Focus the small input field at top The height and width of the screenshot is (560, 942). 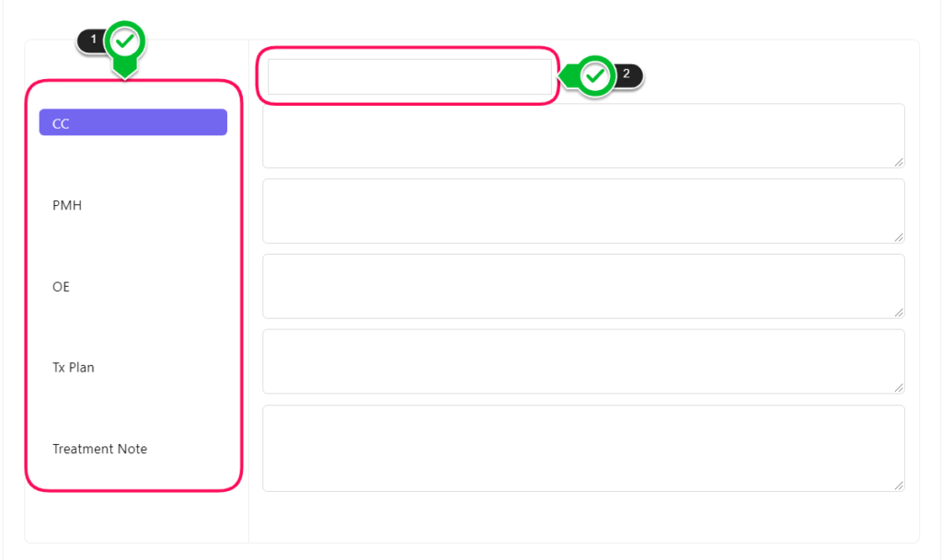coord(408,77)
